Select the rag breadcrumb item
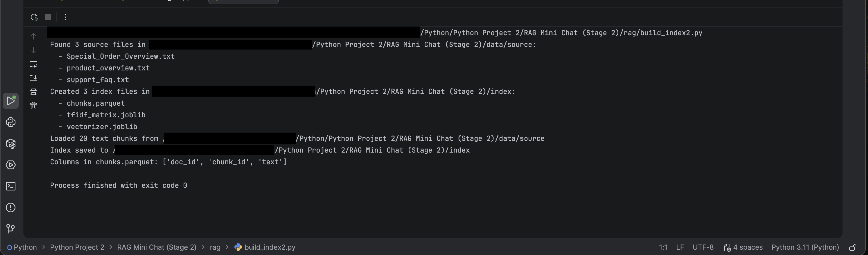 [x=215, y=247]
